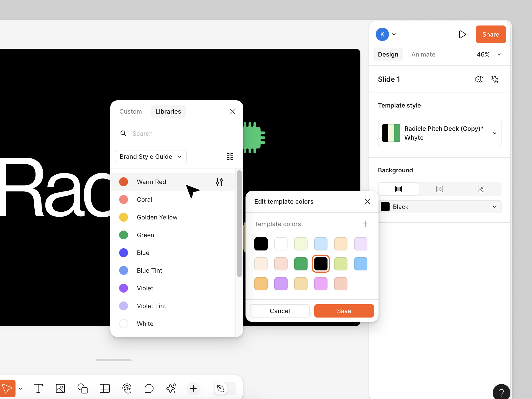Open the Animate tab
The height and width of the screenshot is (399, 532).
[x=423, y=54]
